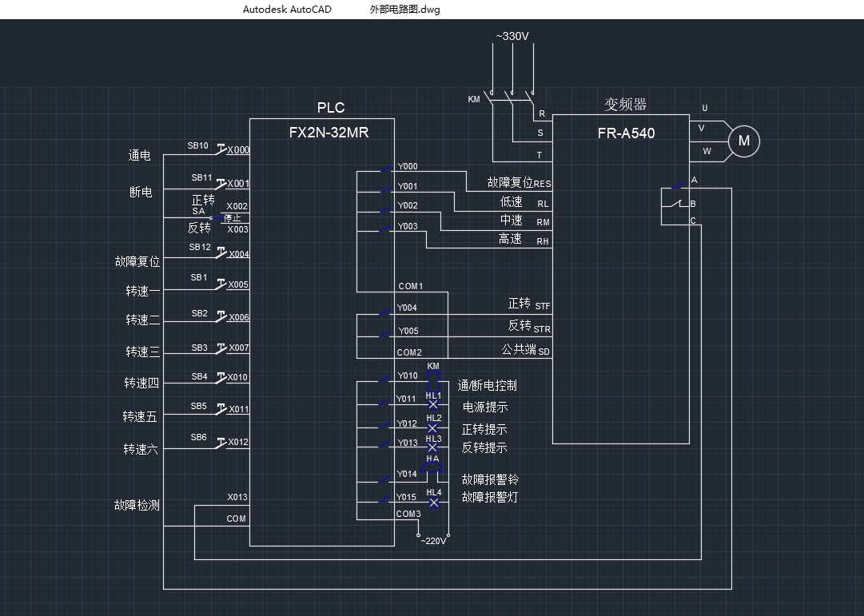This screenshot has height=616, width=864.
Task: Select the 变频器 title text
Action: [x=625, y=104]
